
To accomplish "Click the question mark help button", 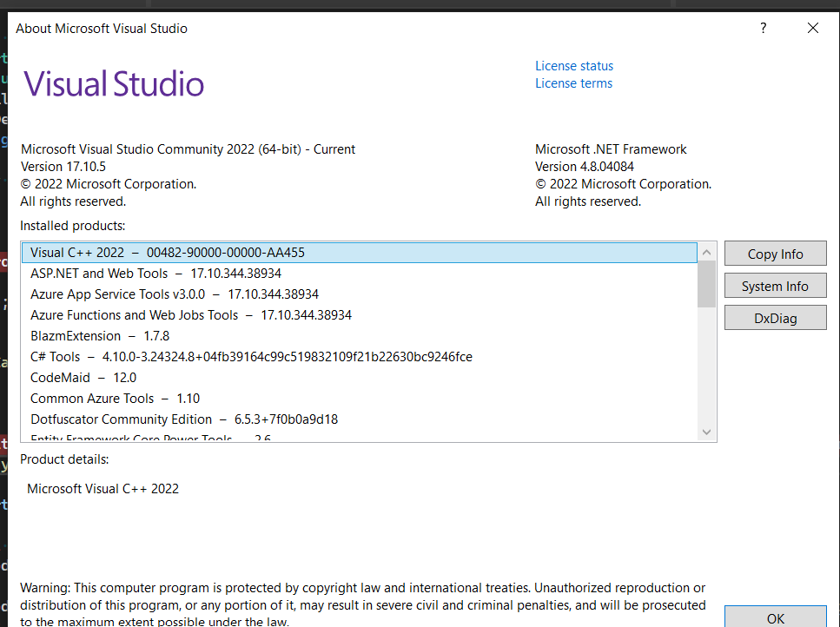I will (764, 28).
